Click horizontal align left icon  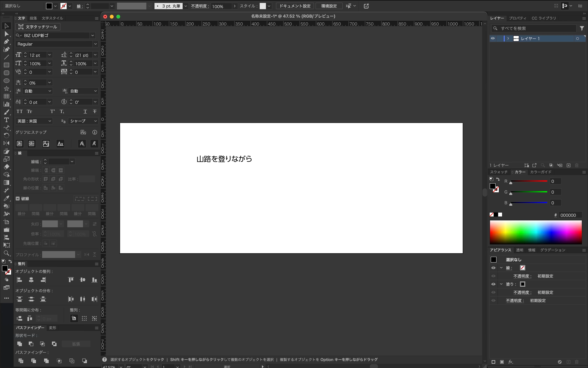point(19,280)
